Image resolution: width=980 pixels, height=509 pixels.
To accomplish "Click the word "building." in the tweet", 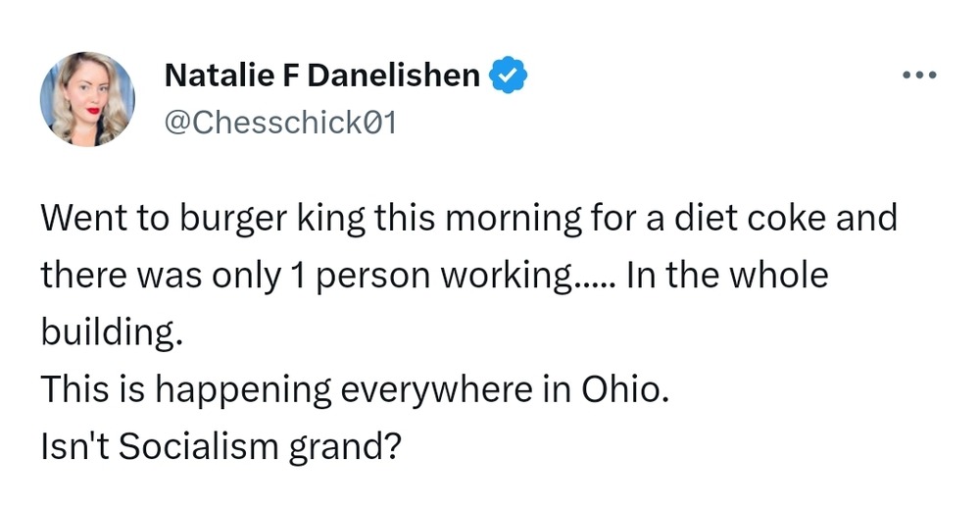I will coord(112,333).
